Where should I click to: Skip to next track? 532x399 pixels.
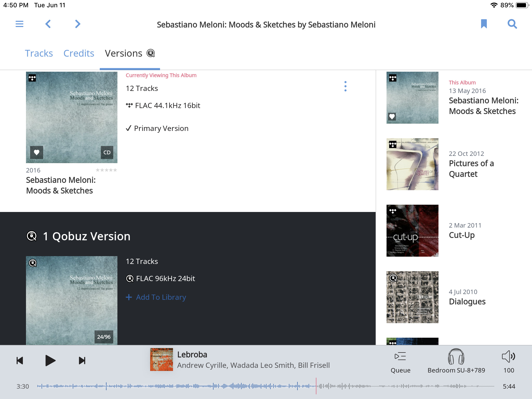point(82,361)
